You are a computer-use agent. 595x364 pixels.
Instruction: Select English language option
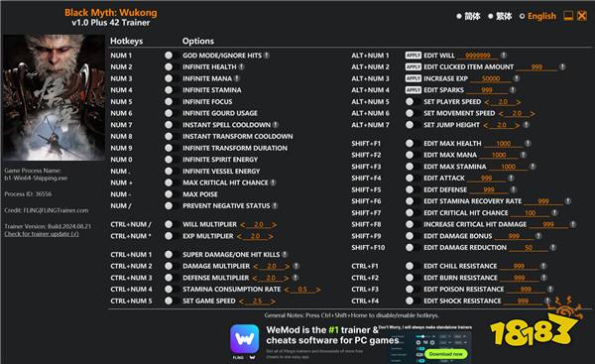click(537, 16)
